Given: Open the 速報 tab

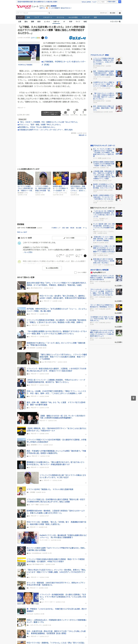Looking at the screenshot, I should pyautogui.click(x=28, y=17).
